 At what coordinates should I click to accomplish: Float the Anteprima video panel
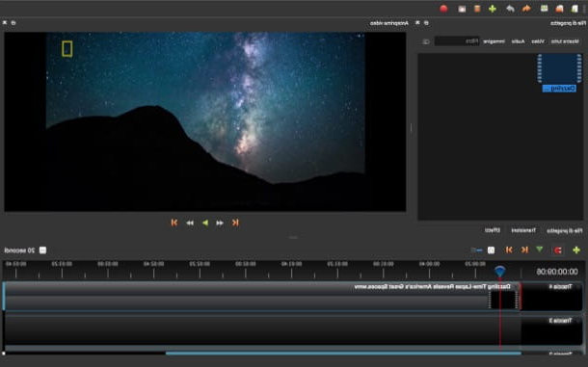coord(13,23)
